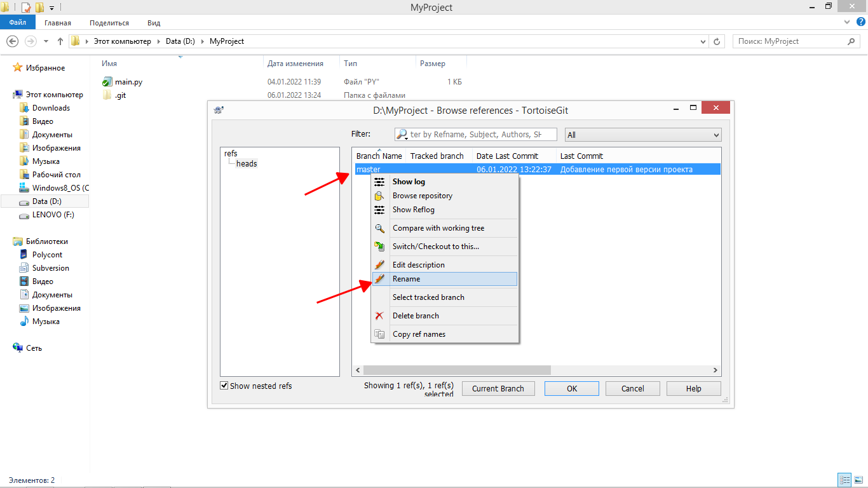Sort by Branch Name column header
The height and width of the screenshot is (488, 868).
(379, 156)
